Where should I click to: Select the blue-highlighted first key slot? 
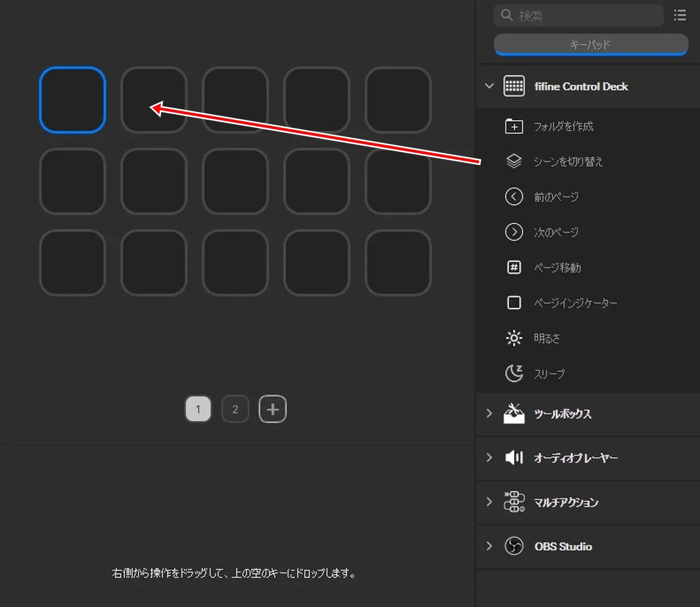tap(73, 100)
